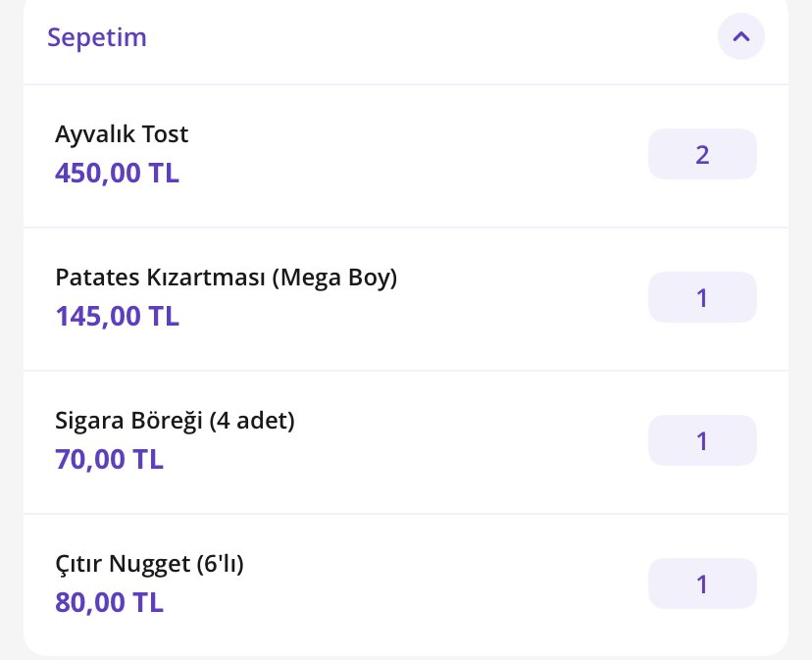
Task: Click number 1 beside Çıtır Nugget
Action: pos(702,584)
